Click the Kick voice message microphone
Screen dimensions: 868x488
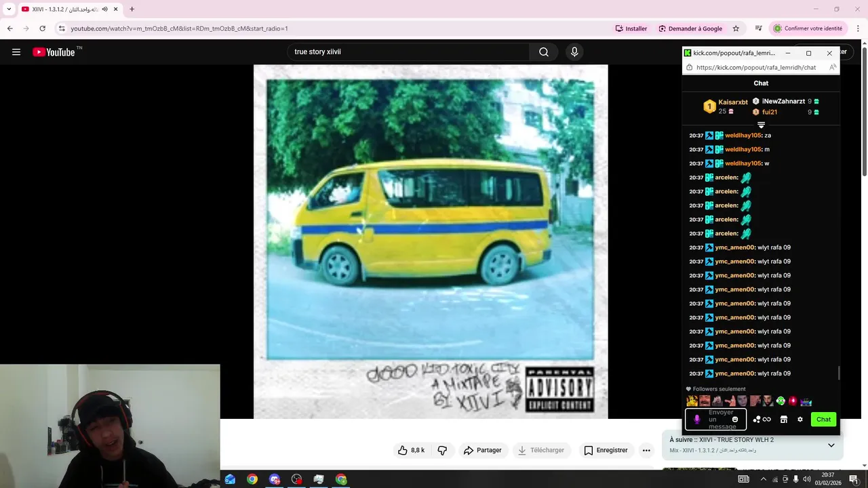(x=696, y=420)
